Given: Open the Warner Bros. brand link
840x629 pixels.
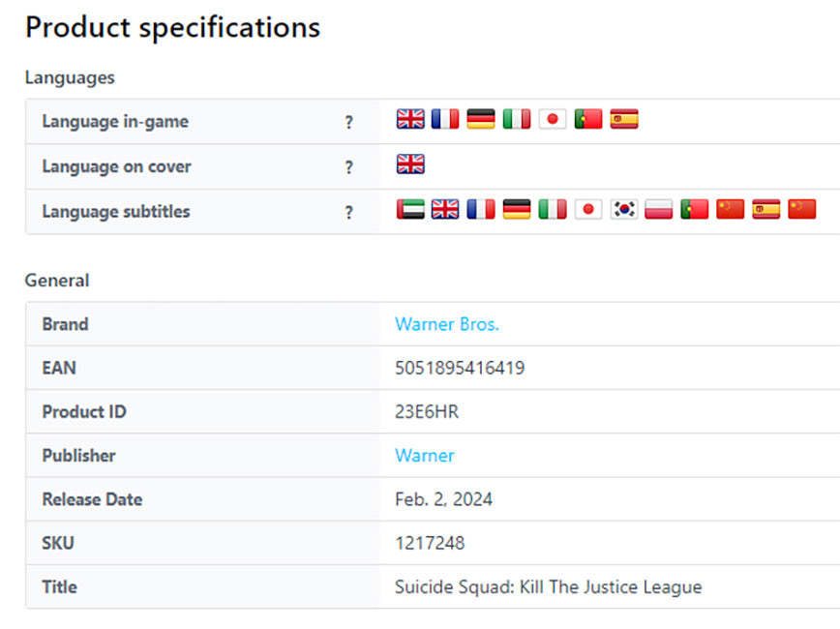Looking at the screenshot, I should (x=446, y=324).
